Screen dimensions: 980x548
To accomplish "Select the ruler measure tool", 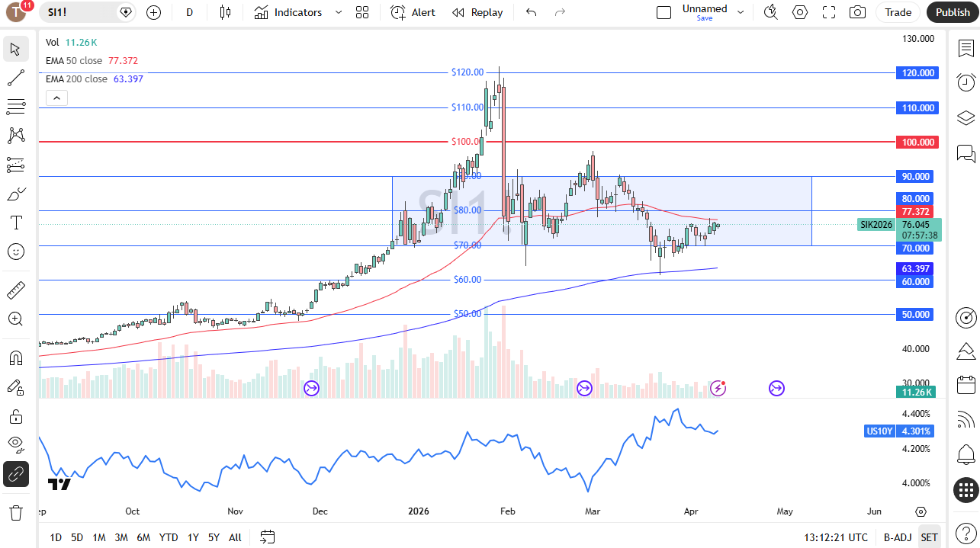I will click(x=16, y=290).
